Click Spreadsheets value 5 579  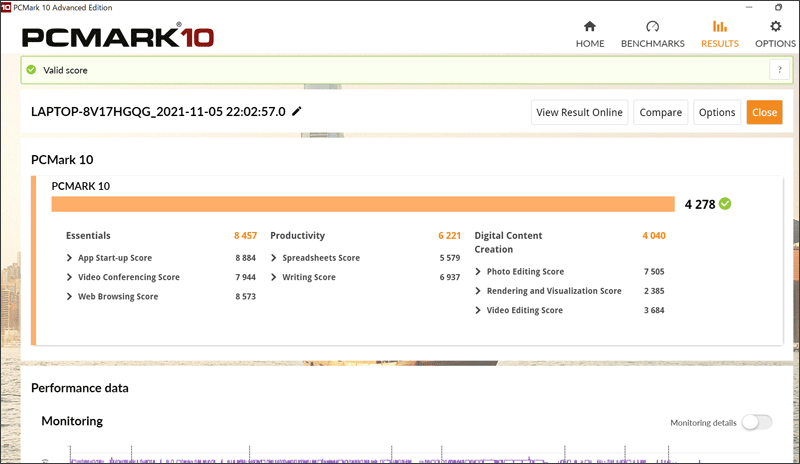coord(449,258)
